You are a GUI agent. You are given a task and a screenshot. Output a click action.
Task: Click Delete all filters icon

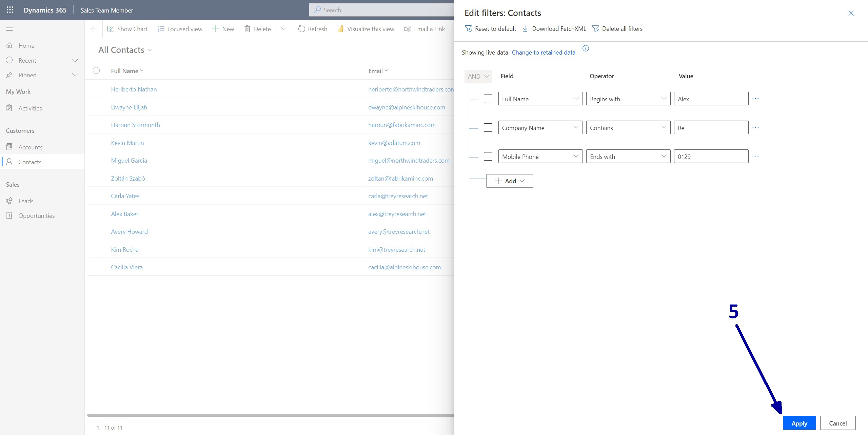coord(595,28)
